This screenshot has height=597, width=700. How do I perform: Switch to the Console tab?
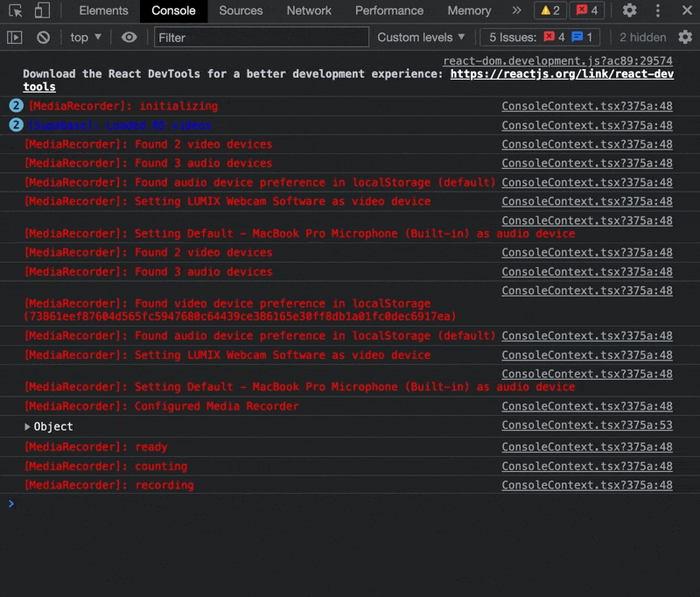(173, 11)
